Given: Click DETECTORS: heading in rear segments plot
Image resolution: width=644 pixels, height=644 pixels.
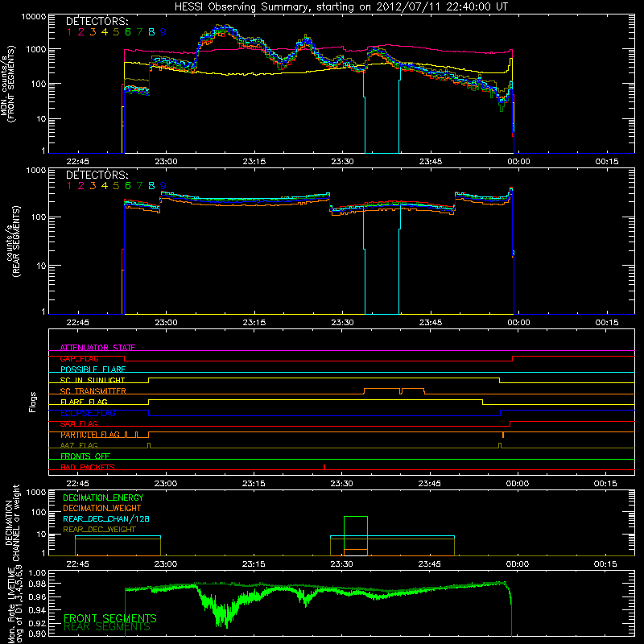Looking at the screenshot, I should coord(97,175).
